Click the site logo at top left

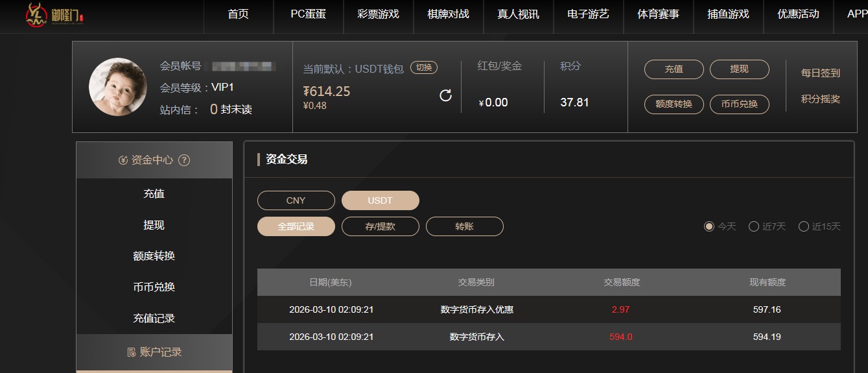click(x=55, y=14)
